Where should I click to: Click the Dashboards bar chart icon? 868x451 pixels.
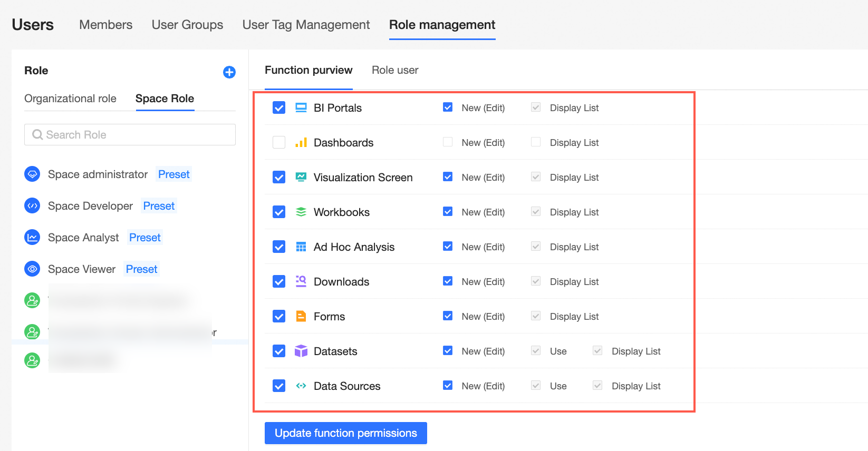point(301,142)
